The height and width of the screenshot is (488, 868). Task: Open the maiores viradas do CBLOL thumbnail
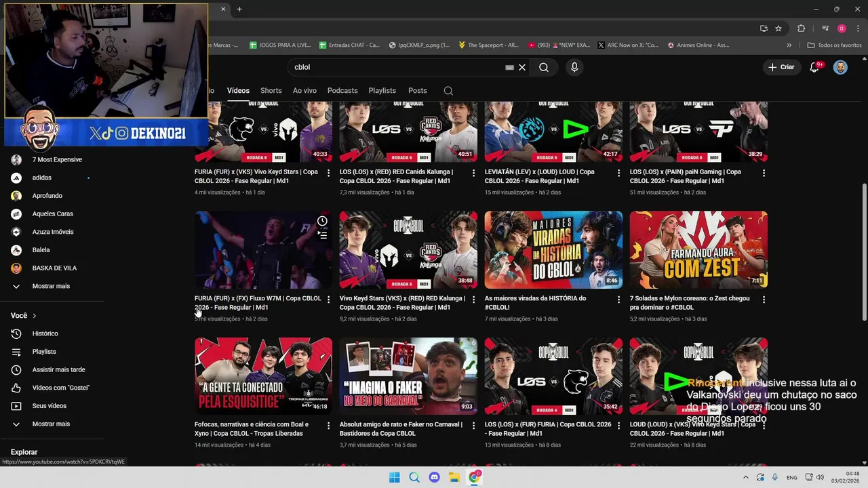tap(553, 250)
